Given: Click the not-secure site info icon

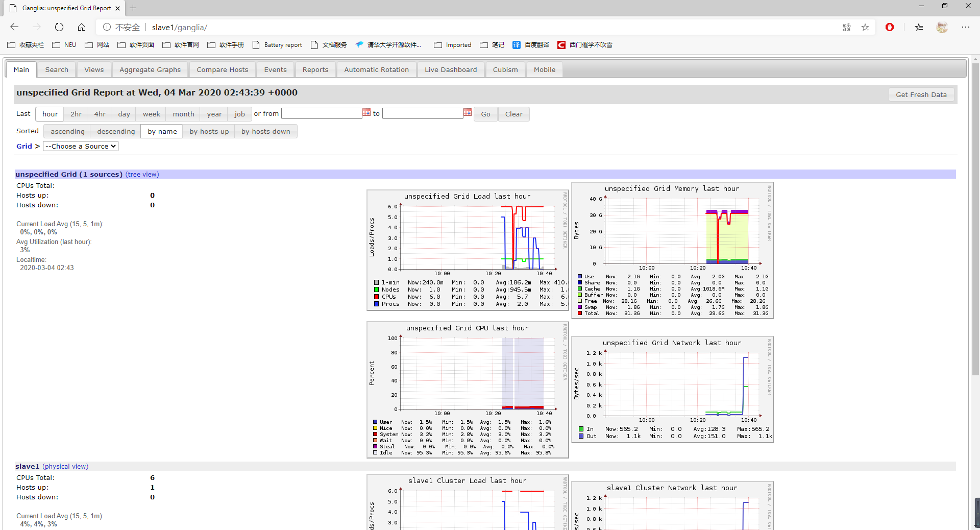Looking at the screenshot, I should [x=107, y=27].
